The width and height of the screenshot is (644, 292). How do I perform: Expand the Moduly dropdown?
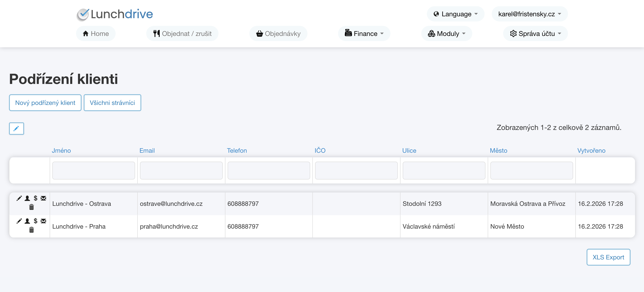[x=447, y=33]
